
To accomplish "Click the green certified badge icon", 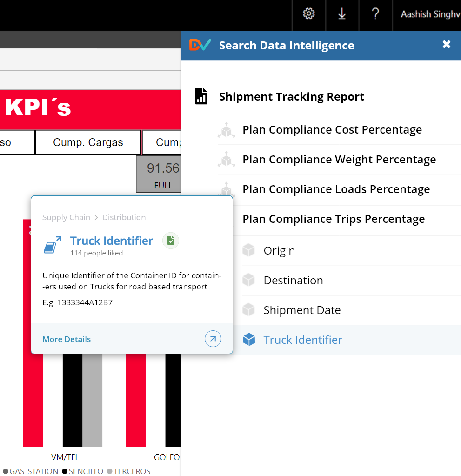I will tap(171, 241).
